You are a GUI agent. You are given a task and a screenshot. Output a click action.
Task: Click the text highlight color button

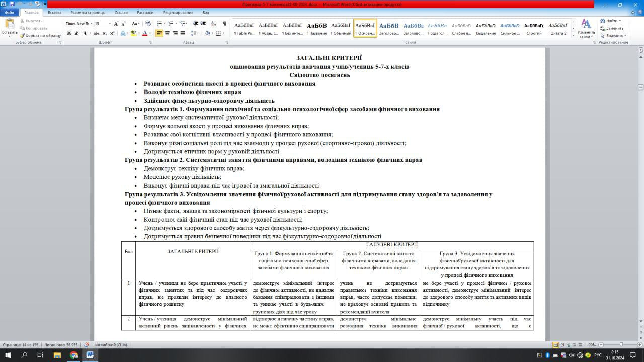(133, 33)
